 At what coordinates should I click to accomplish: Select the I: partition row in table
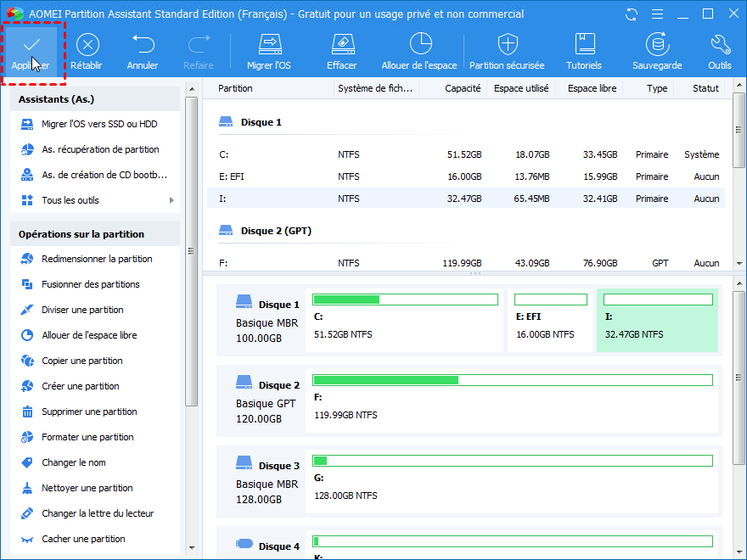coord(465,199)
